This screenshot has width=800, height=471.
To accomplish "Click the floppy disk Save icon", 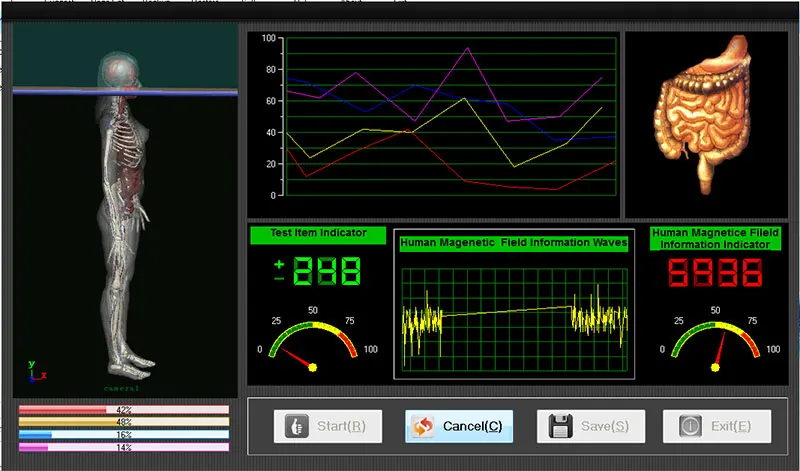I will pyautogui.click(x=560, y=426).
